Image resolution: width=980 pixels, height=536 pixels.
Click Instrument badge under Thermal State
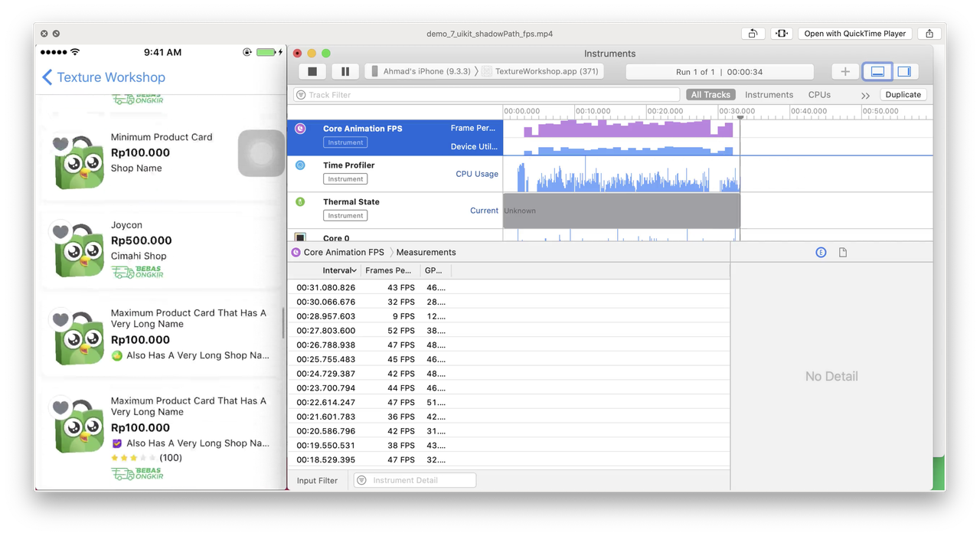click(x=345, y=216)
